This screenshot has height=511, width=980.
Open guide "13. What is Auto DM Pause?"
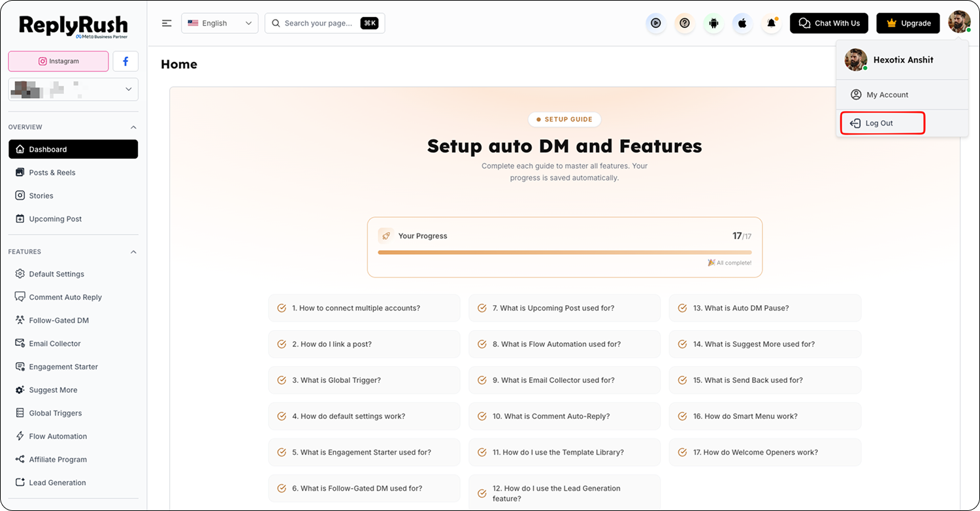[x=765, y=308]
